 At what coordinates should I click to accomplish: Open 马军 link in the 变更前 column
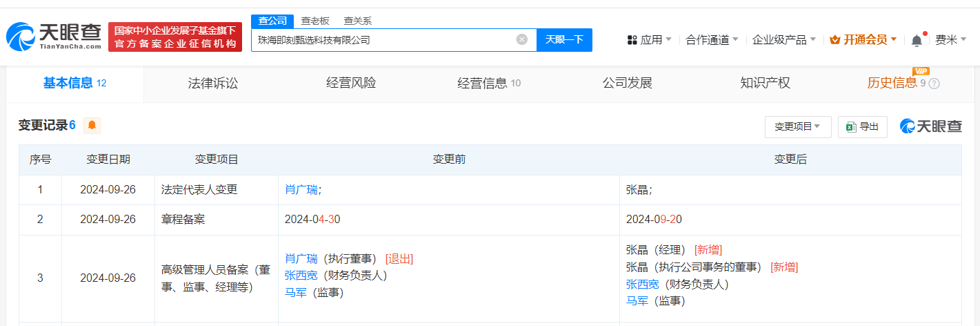click(296, 292)
